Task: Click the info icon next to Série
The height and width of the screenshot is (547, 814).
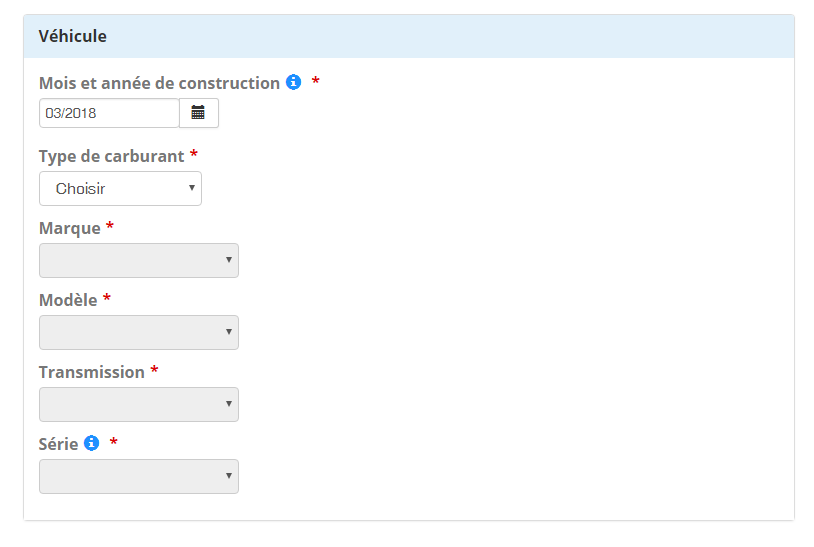Action: click(x=92, y=443)
